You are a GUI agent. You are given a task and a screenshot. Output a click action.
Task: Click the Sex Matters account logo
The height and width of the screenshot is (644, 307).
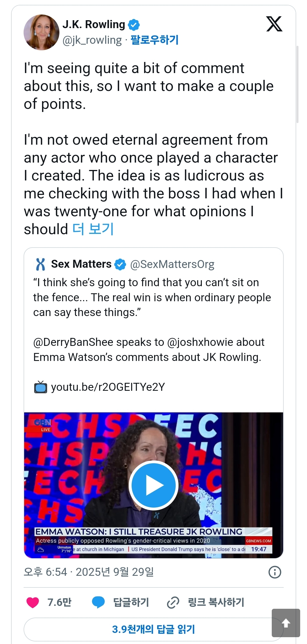41,264
